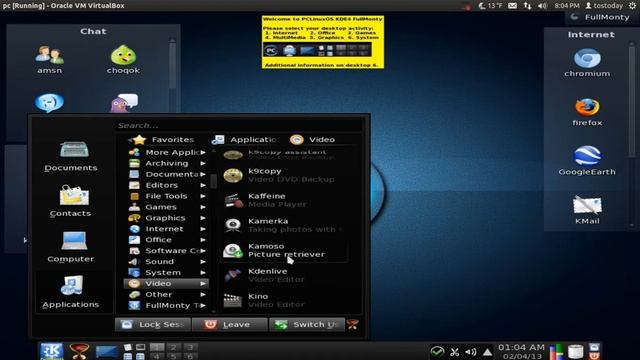The image size is (640, 360).
Task: Expand the Graphics category
Action: tap(167, 218)
